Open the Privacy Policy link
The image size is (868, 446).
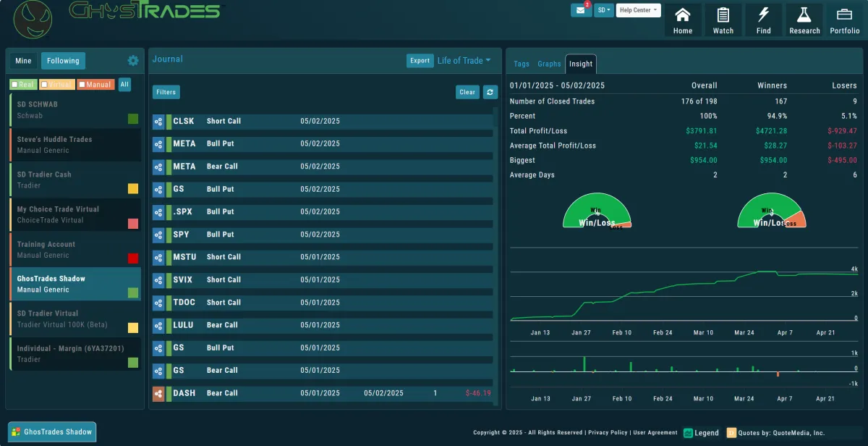pos(608,433)
